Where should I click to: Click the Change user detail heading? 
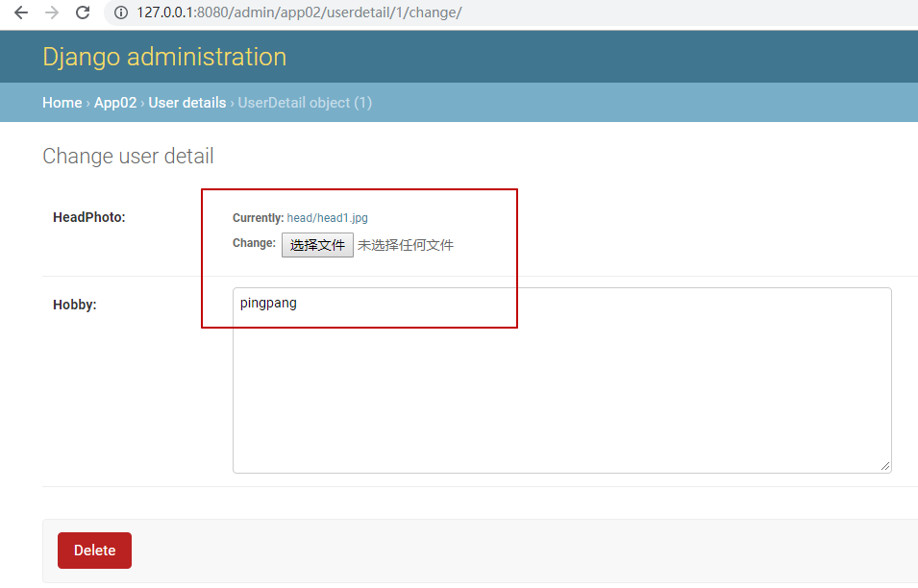coord(128,157)
